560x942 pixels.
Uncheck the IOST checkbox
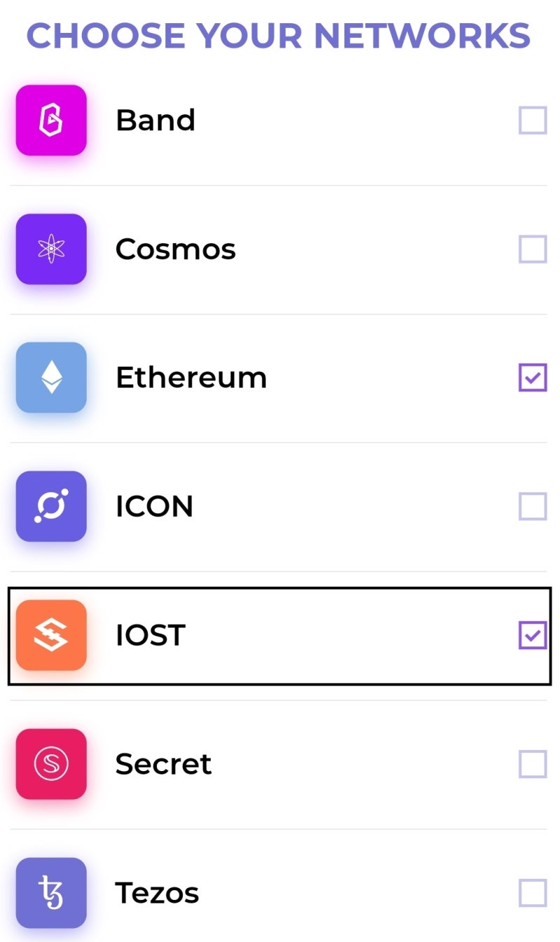(533, 635)
